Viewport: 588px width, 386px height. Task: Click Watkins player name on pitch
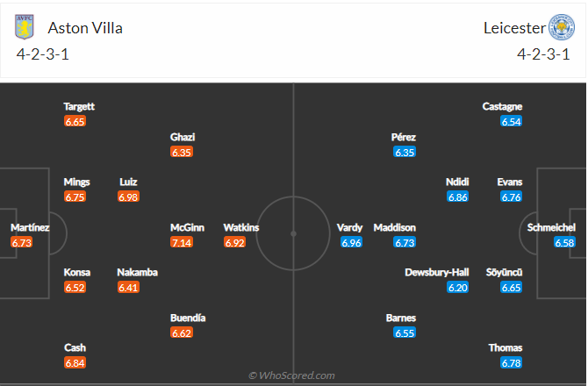[241, 227]
